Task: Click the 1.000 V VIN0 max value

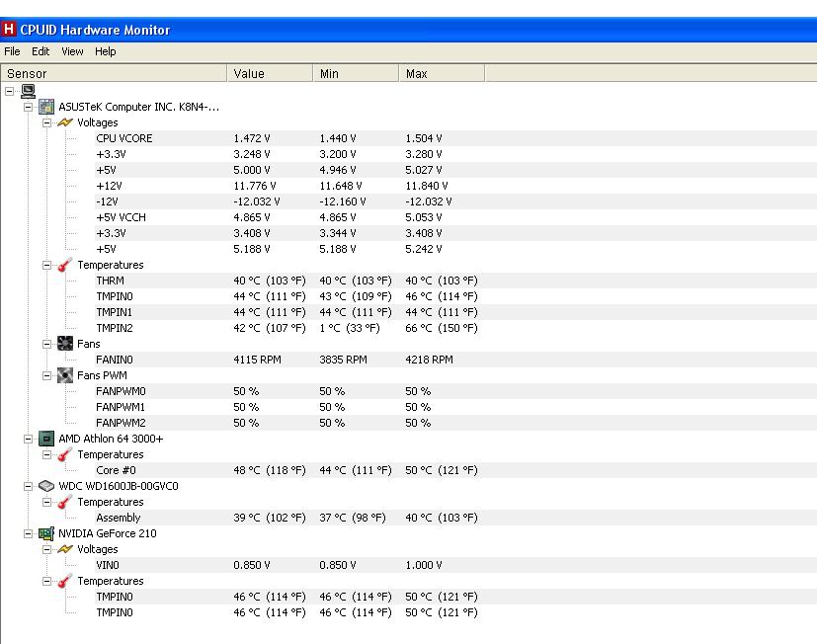Action: [x=424, y=565]
